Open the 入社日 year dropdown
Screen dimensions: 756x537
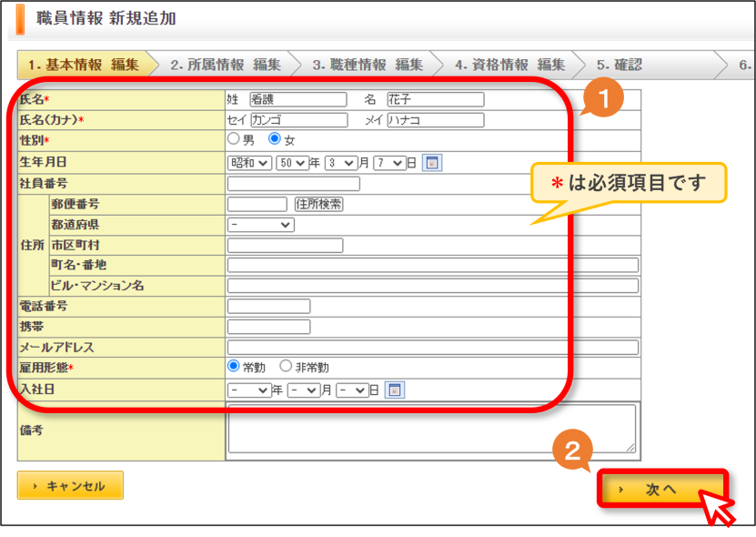coord(249,390)
